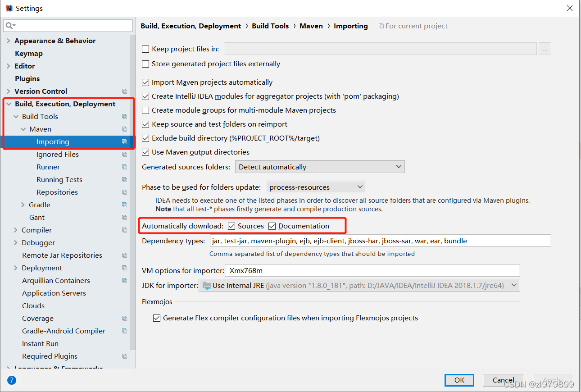Click project-level icon beside Deployment row
This screenshot has height=392, width=581.
click(x=125, y=268)
